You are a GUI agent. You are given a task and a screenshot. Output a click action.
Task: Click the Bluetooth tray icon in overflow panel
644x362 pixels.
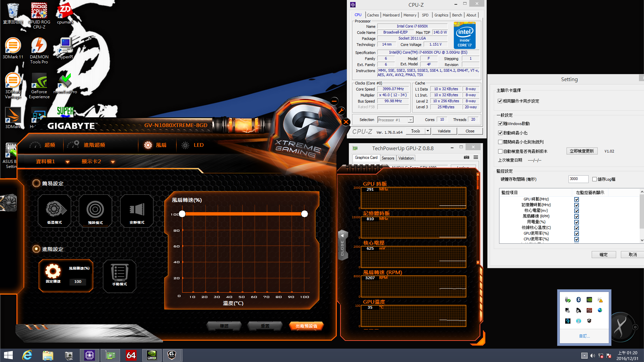(578, 300)
